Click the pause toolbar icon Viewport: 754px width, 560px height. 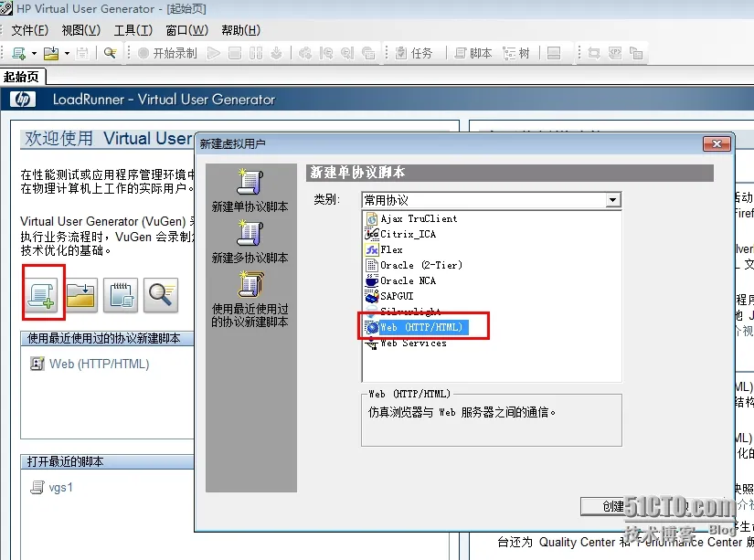coord(256,53)
